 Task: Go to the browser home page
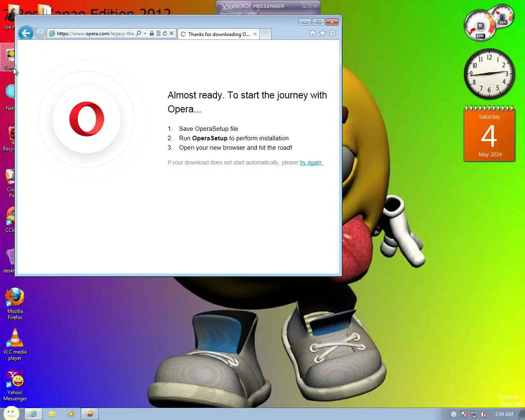tap(312, 33)
